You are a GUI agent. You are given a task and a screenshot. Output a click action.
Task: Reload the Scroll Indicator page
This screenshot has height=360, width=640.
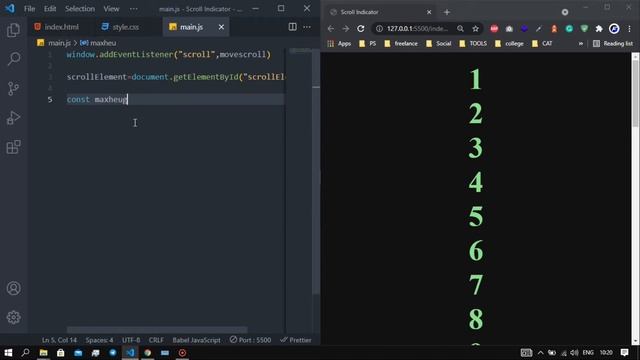[361, 29]
